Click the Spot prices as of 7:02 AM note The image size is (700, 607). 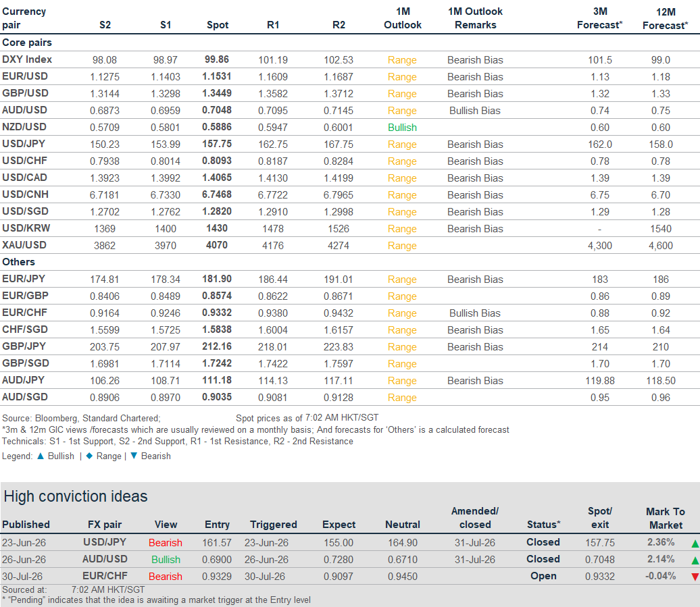[x=307, y=418]
